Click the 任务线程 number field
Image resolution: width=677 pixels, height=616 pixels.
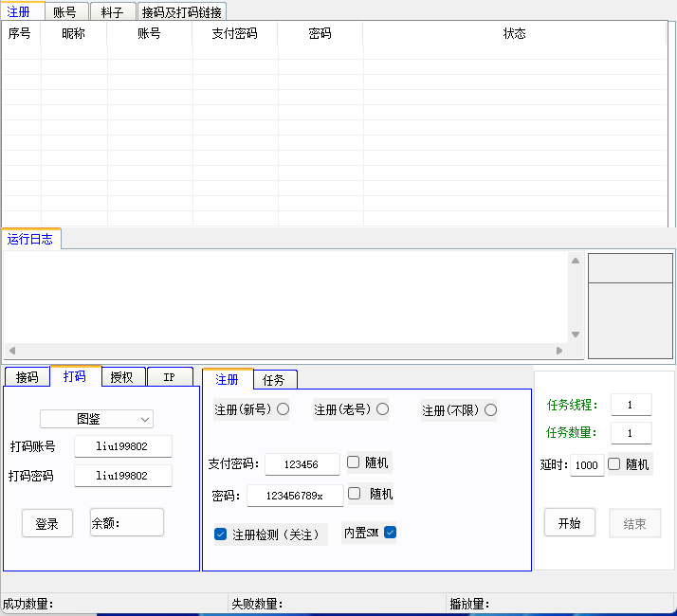tap(631, 405)
